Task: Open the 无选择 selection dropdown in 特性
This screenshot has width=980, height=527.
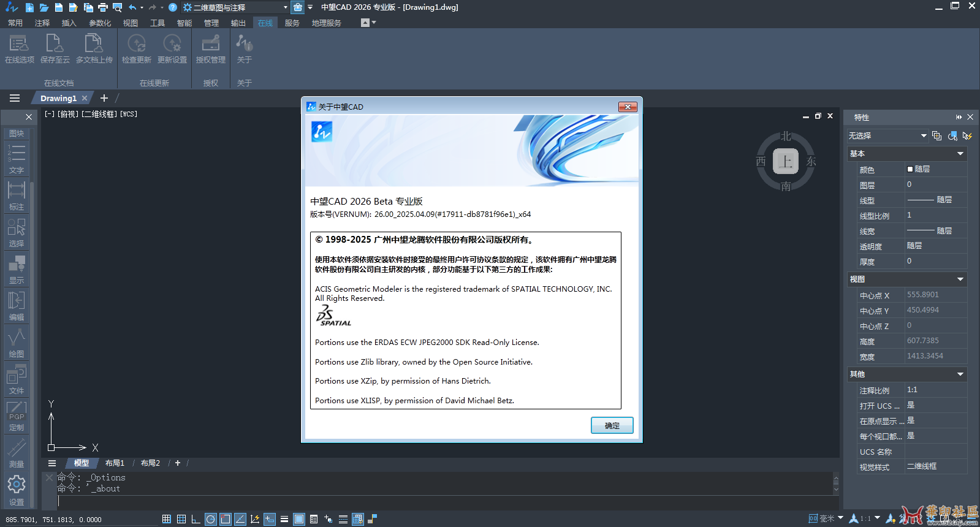Action: pos(887,135)
